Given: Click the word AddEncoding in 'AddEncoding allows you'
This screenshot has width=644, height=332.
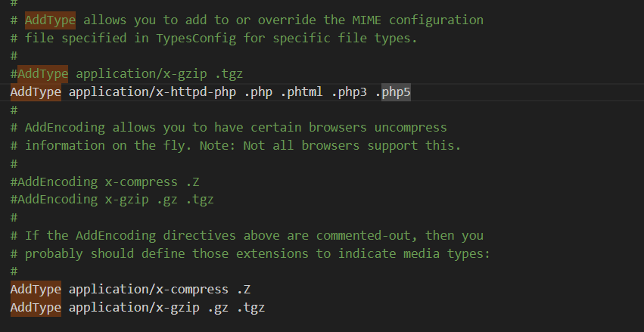Looking at the screenshot, I should pos(65,128).
